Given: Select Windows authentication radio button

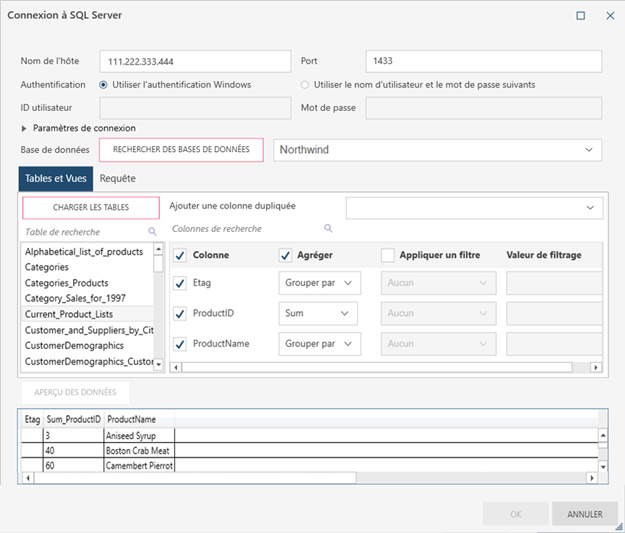Looking at the screenshot, I should pyautogui.click(x=104, y=85).
